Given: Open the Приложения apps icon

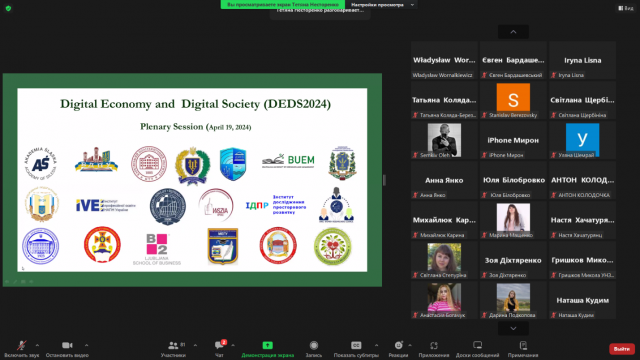Looking at the screenshot, I should click(x=433, y=346).
